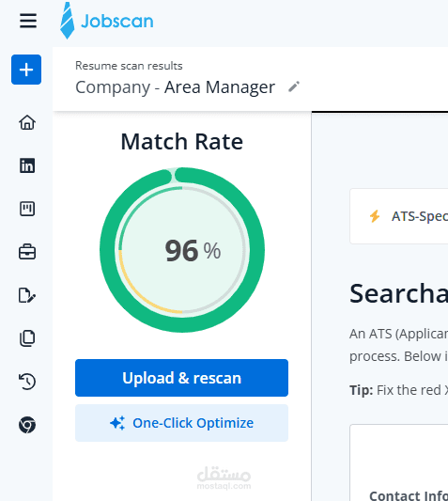The image size is (448, 501).
Task: Open the resume editor document-pencil icon
Action: pyautogui.click(x=27, y=295)
